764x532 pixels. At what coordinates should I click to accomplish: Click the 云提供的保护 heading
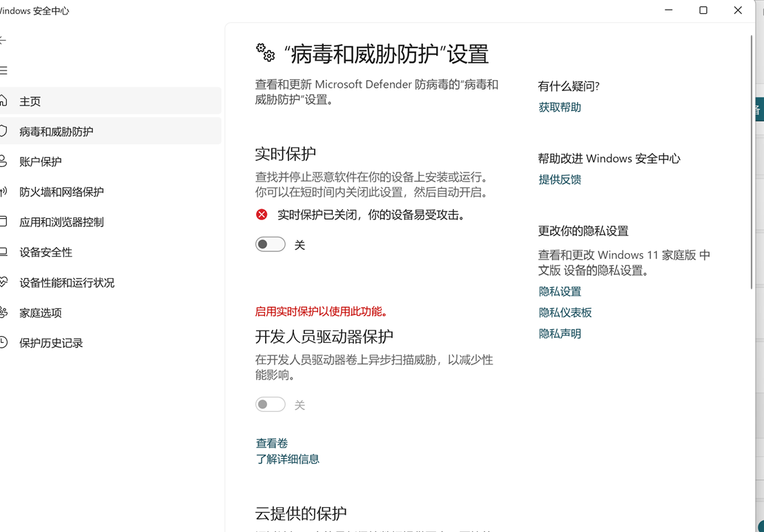(301, 513)
